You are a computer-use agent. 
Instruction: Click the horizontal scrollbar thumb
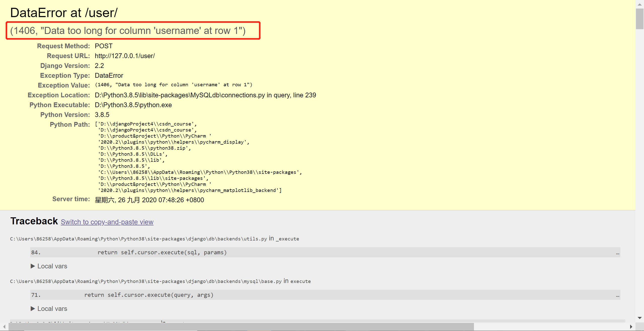tap(241, 327)
